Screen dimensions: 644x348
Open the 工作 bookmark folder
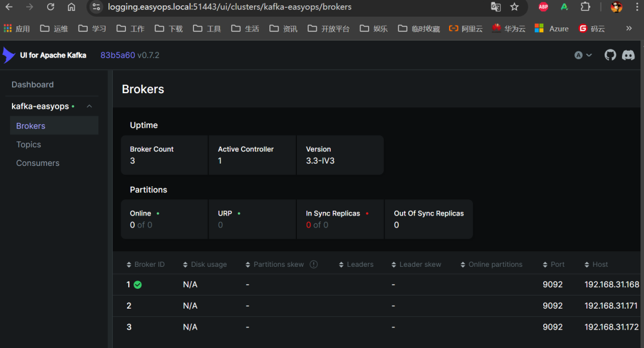[x=131, y=29]
